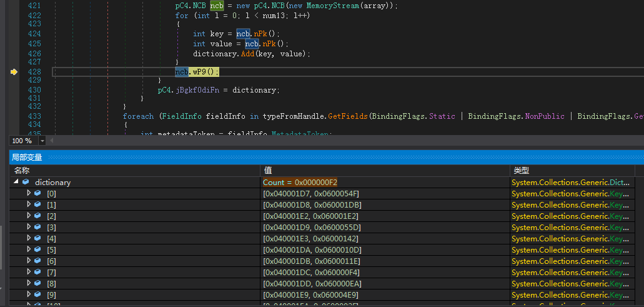Viewport: 644px width, 307px height.
Task: Click GetFields on line 433
Action: [x=347, y=116]
